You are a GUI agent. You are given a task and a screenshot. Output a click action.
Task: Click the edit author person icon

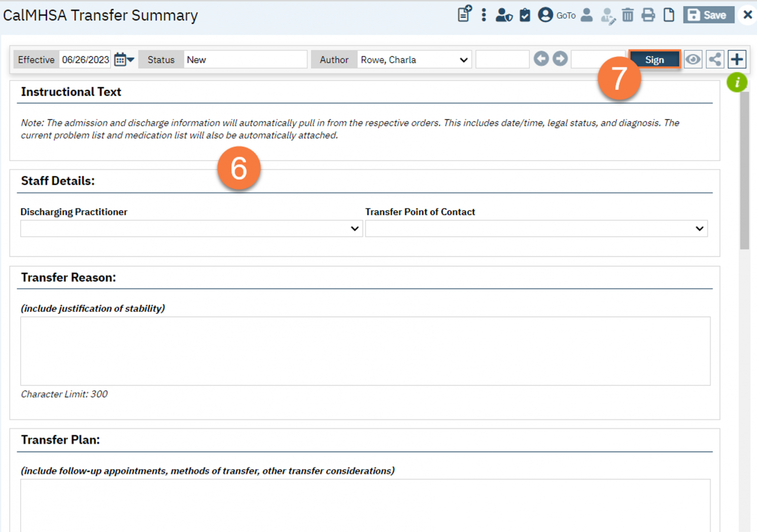click(x=608, y=15)
